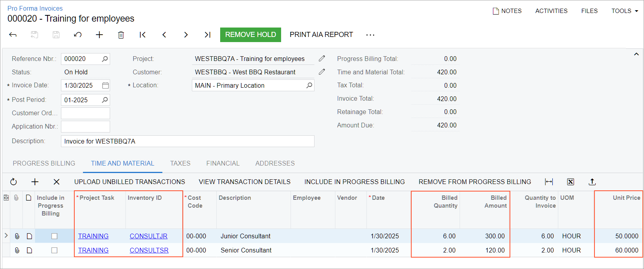Click the Add New Record plus icon
644x269 pixels.
[x=99, y=35]
